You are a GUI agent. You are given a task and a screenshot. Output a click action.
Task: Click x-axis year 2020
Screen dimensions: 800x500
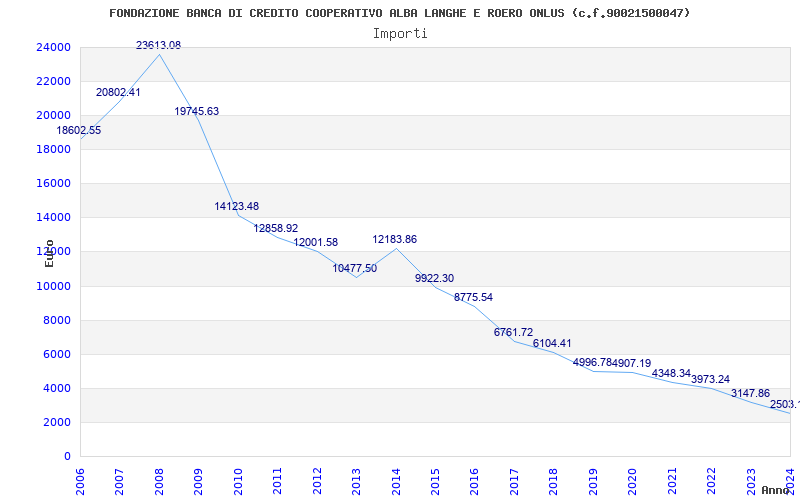pos(632,482)
